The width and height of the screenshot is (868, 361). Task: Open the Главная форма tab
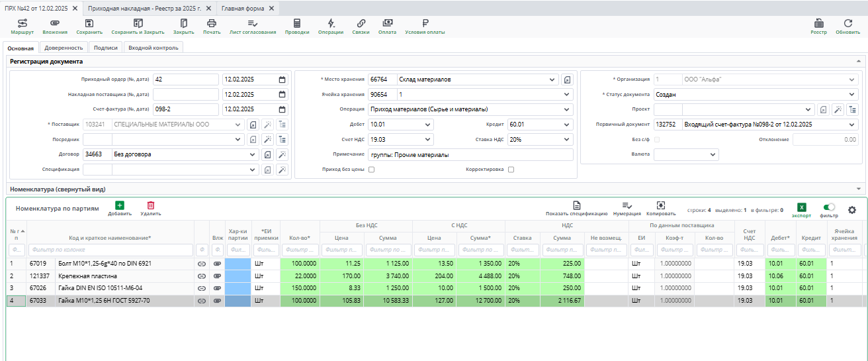pyautogui.click(x=243, y=9)
